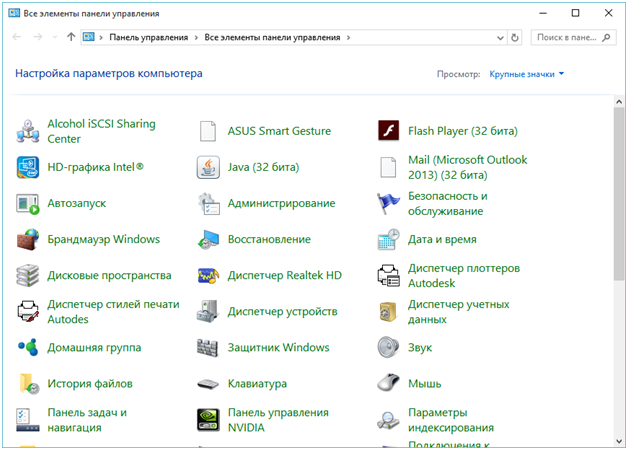Click the Дата и время calendar icon

pyautogui.click(x=388, y=239)
